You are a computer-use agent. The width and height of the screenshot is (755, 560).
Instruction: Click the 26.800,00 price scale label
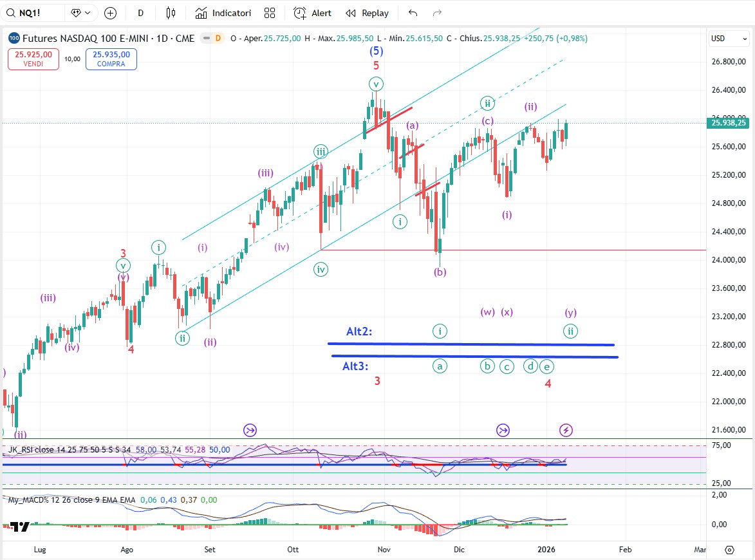click(x=729, y=62)
